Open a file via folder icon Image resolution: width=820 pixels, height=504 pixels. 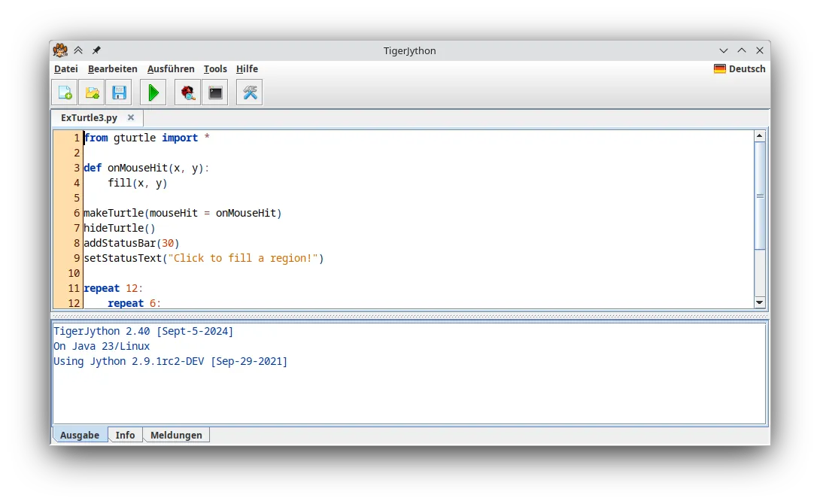(x=92, y=93)
